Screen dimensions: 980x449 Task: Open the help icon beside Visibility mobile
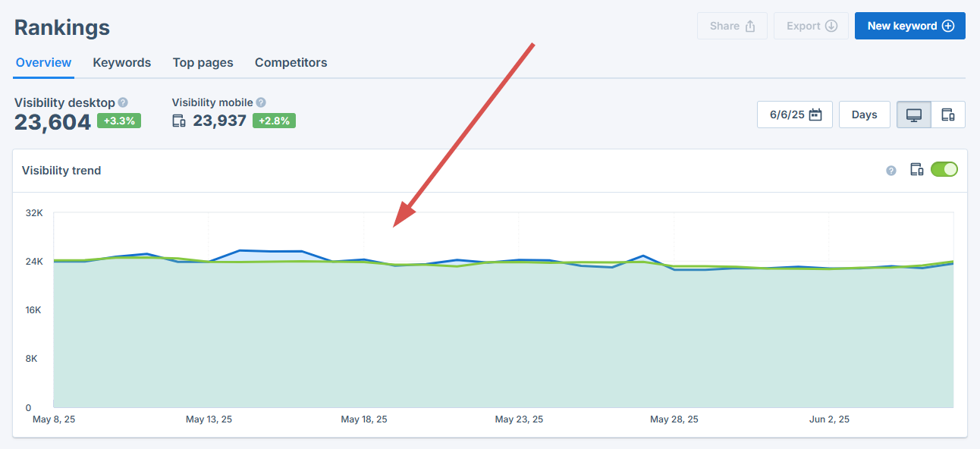pos(261,102)
